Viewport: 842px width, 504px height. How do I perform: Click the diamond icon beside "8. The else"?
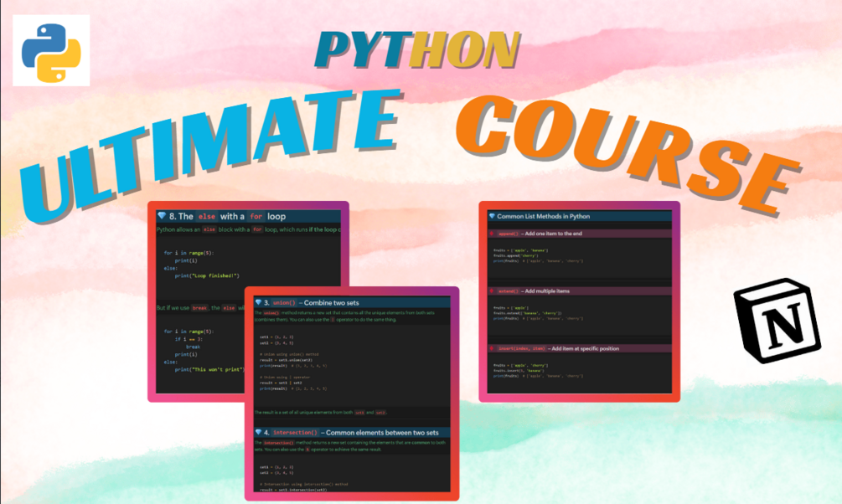(162, 216)
